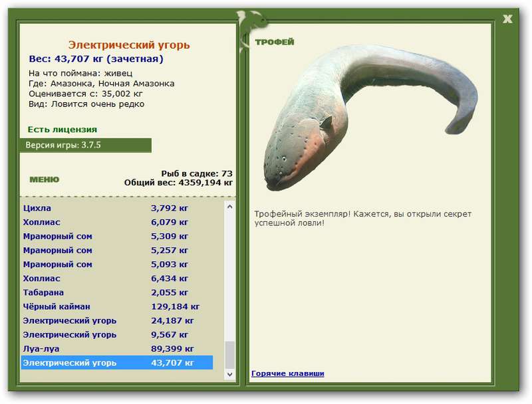
Task: Open the МЕНЮ button
Action: (x=45, y=179)
